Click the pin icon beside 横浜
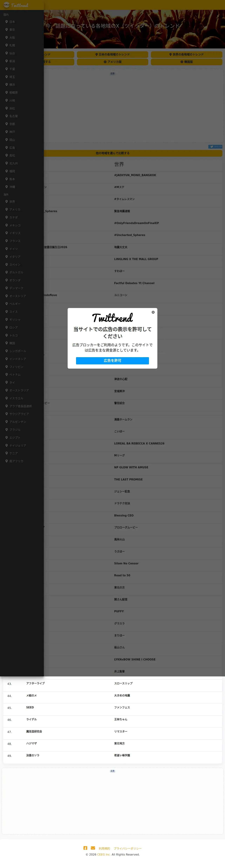Viewport: 225px width, 868px height. point(6,85)
